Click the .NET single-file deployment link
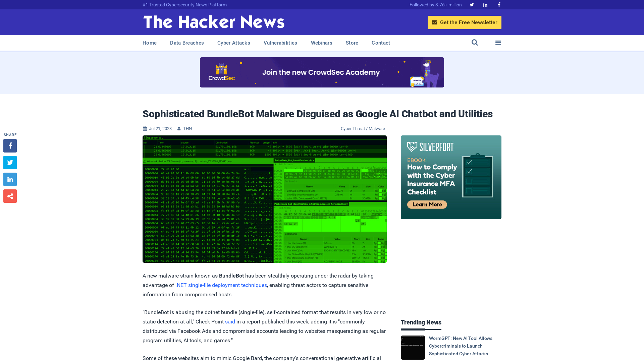 tap(221, 285)
